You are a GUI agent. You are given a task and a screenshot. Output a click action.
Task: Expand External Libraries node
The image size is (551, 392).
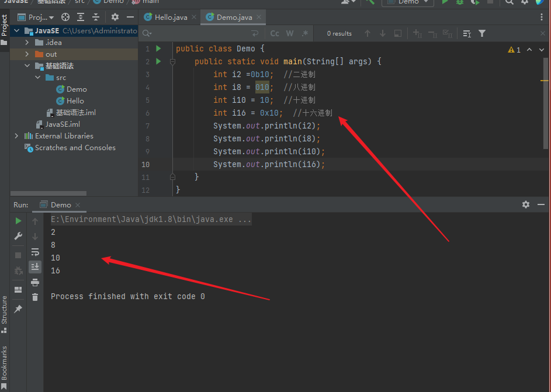point(16,136)
